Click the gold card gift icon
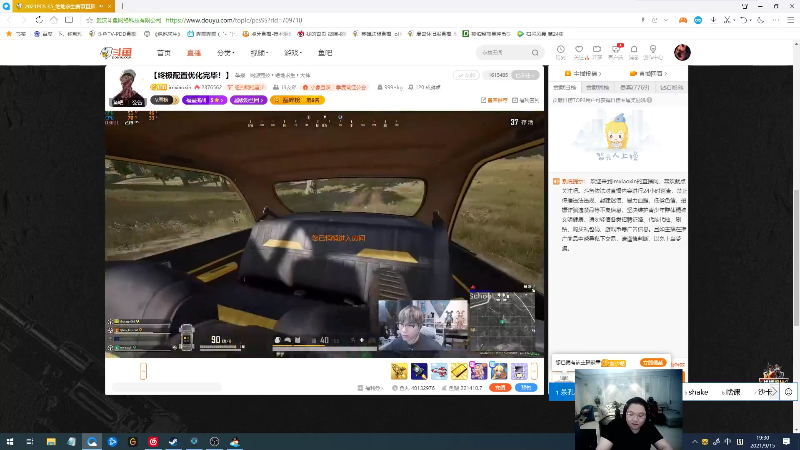Image resolution: width=800 pixels, height=450 pixels. tap(459, 371)
